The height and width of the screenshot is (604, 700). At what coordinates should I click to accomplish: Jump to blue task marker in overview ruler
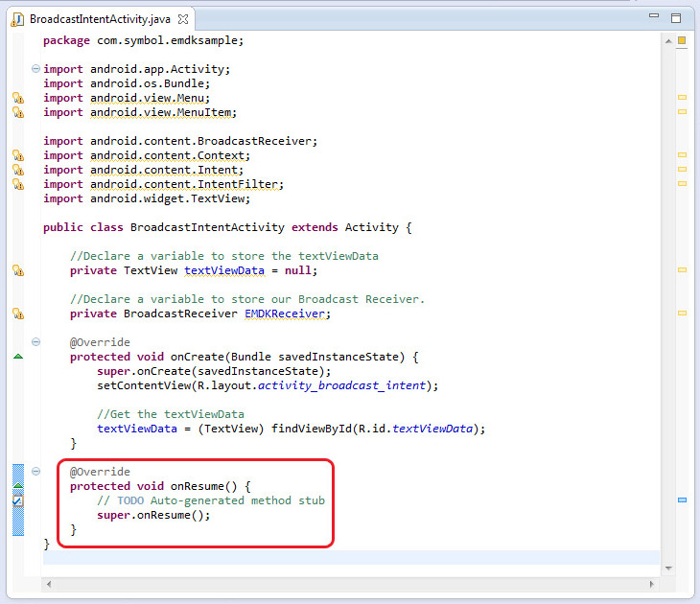pos(682,500)
